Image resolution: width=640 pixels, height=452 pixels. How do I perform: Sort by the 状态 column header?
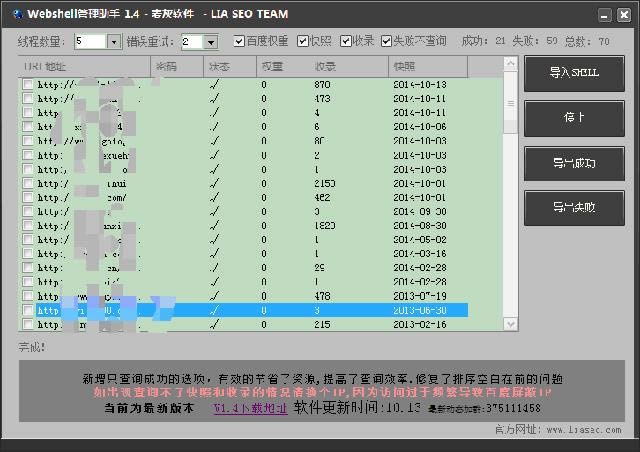click(x=230, y=67)
